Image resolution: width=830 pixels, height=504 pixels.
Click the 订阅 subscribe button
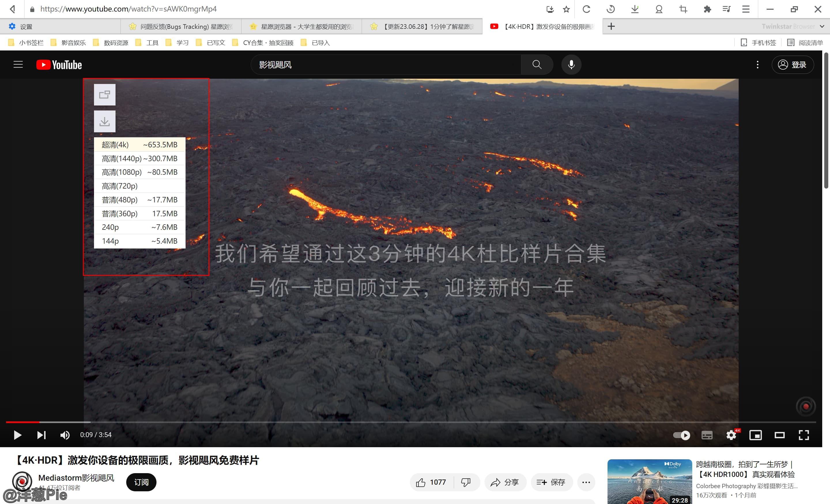coord(141,482)
